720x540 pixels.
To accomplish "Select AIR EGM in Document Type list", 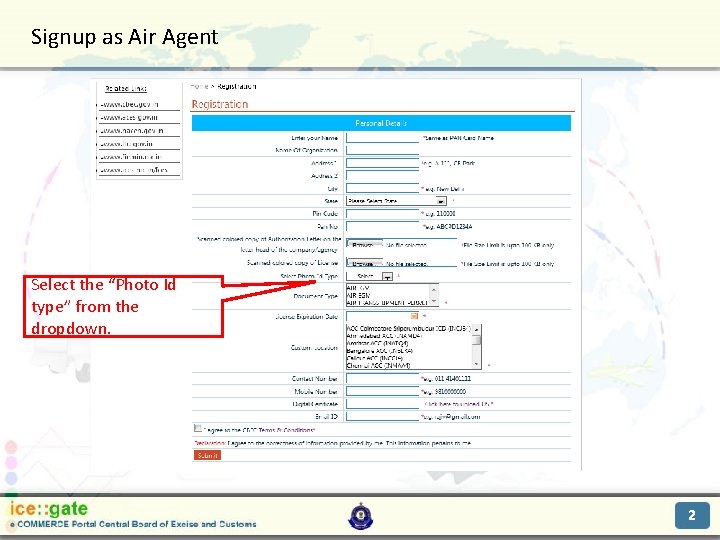I will [x=358, y=295].
